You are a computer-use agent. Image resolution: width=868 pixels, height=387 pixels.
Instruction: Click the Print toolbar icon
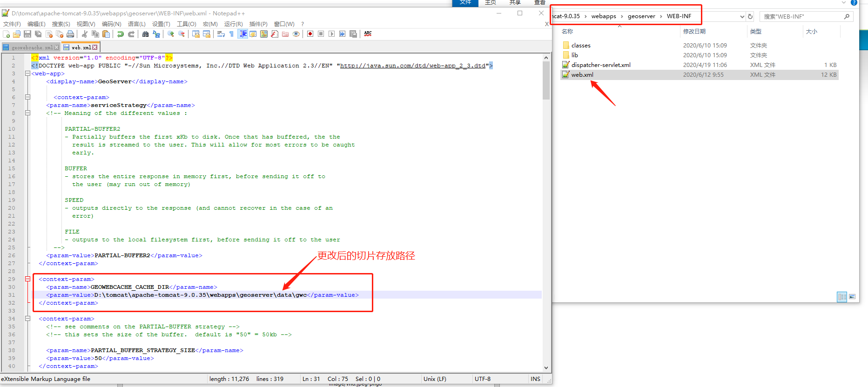[70, 34]
